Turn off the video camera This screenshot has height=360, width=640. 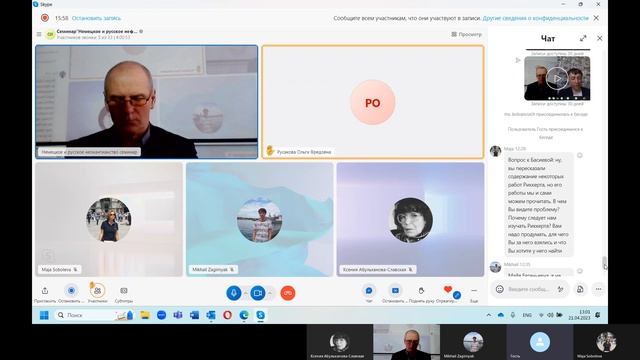point(258,293)
